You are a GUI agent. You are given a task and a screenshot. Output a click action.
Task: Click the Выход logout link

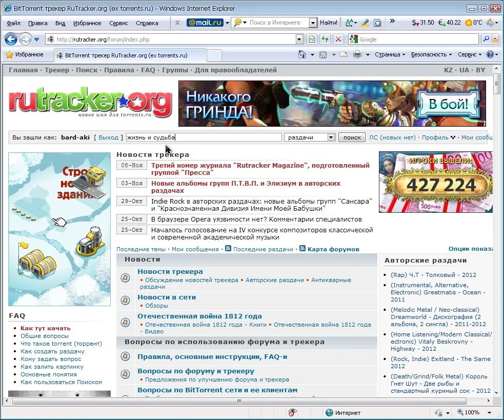tap(108, 137)
